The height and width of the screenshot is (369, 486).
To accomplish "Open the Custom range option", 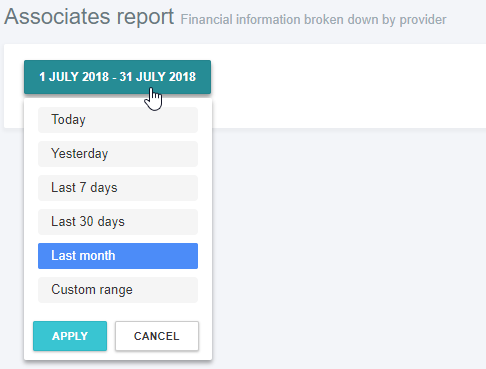I will click(x=118, y=290).
